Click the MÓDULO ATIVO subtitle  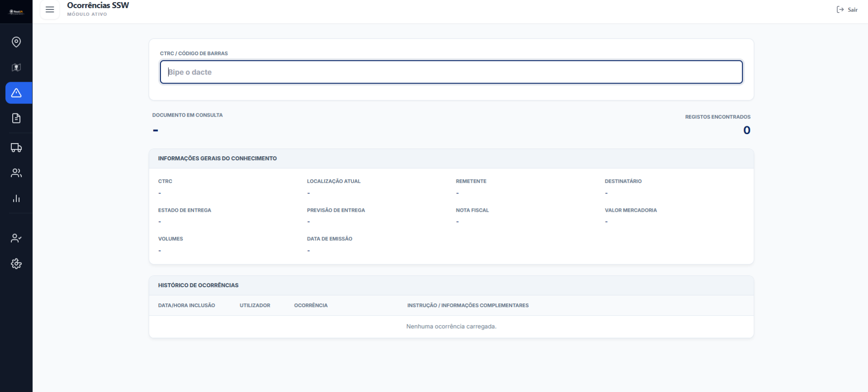tap(87, 14)
